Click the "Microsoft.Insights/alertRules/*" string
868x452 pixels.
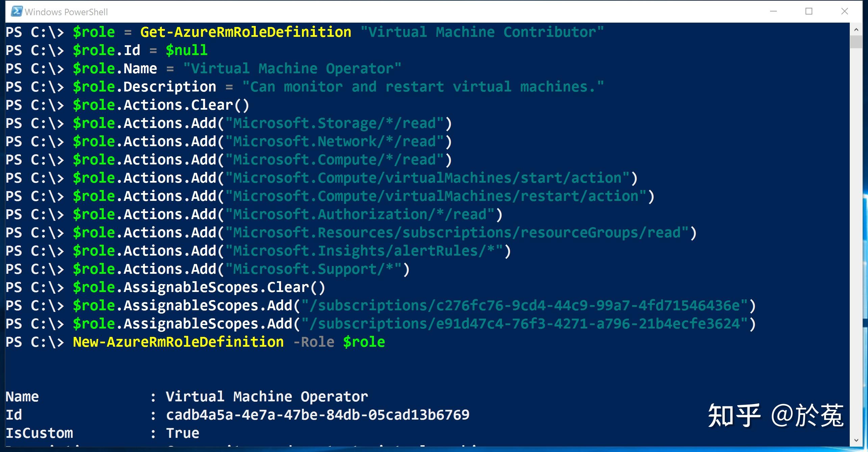pos(368,251)
